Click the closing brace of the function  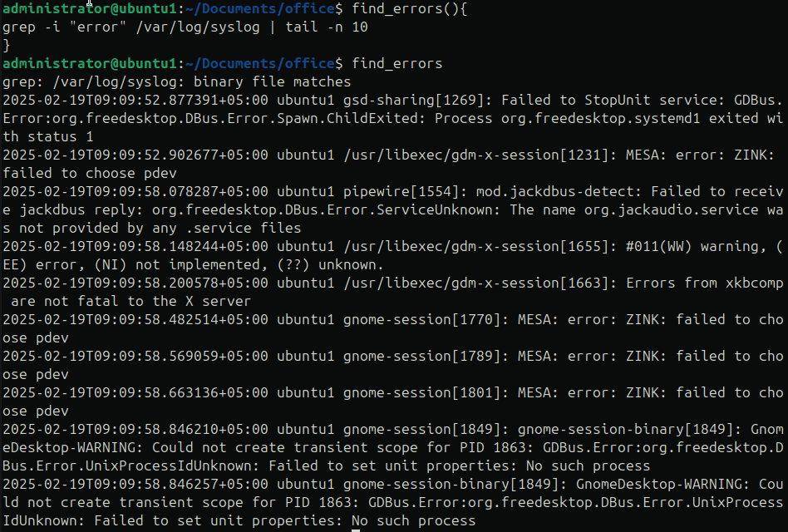pos(6,45)
